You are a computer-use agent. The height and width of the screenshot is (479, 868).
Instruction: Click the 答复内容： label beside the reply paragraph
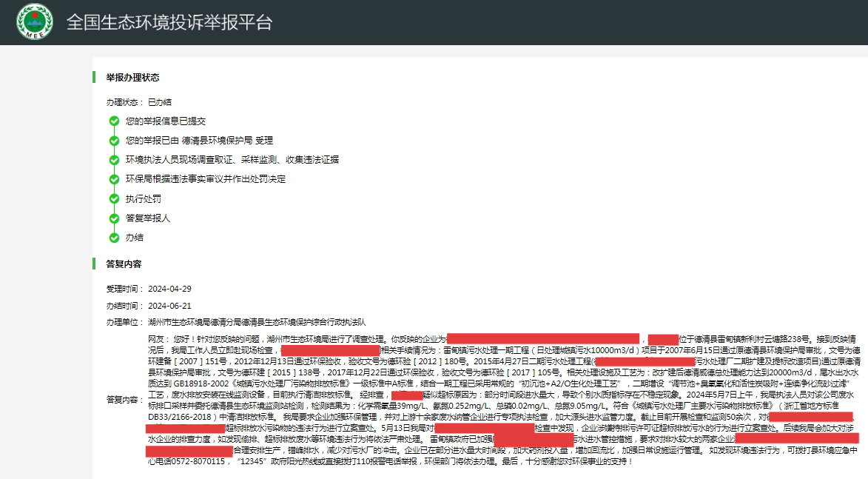[125, 400]
